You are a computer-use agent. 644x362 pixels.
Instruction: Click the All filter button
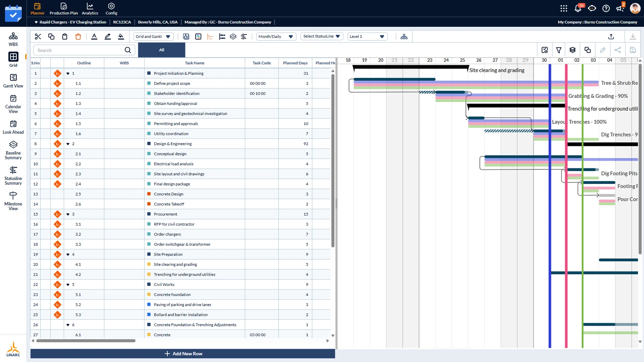pyautogui.click(x=162, y=50)
